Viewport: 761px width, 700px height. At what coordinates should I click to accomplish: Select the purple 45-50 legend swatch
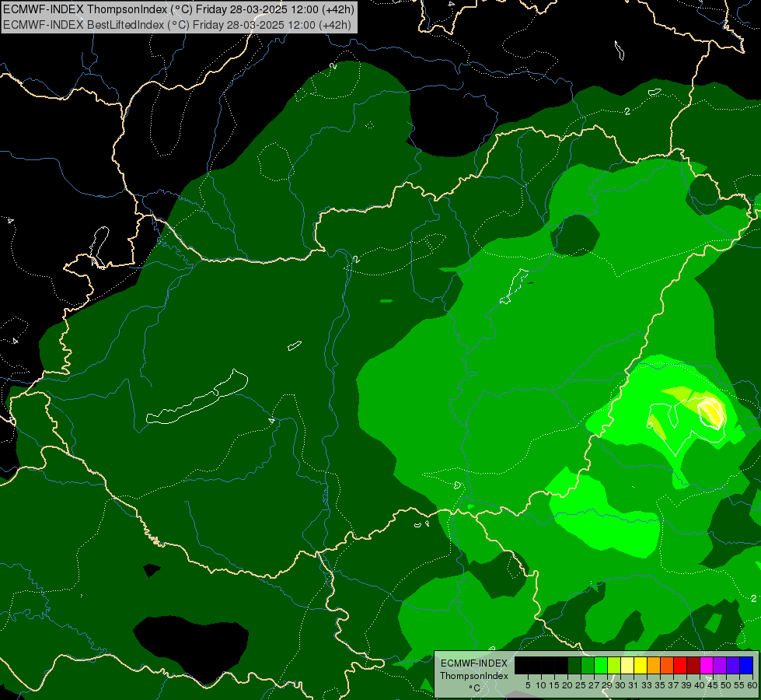click(x=720, y=666)
